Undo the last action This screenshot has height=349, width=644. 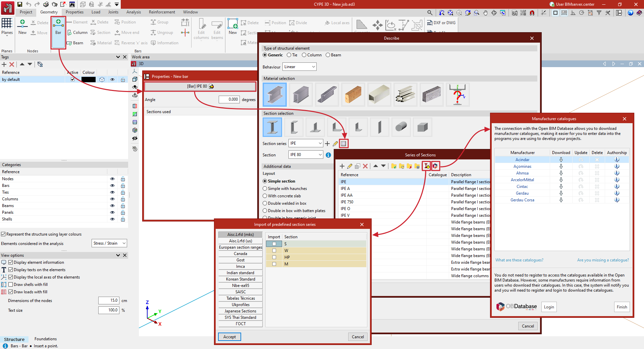29,4
